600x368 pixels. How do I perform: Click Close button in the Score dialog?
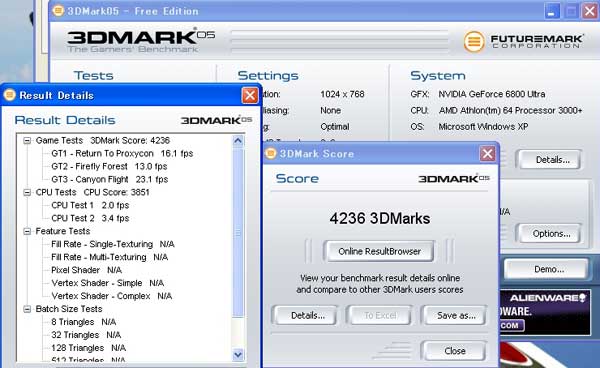point(455,351)
